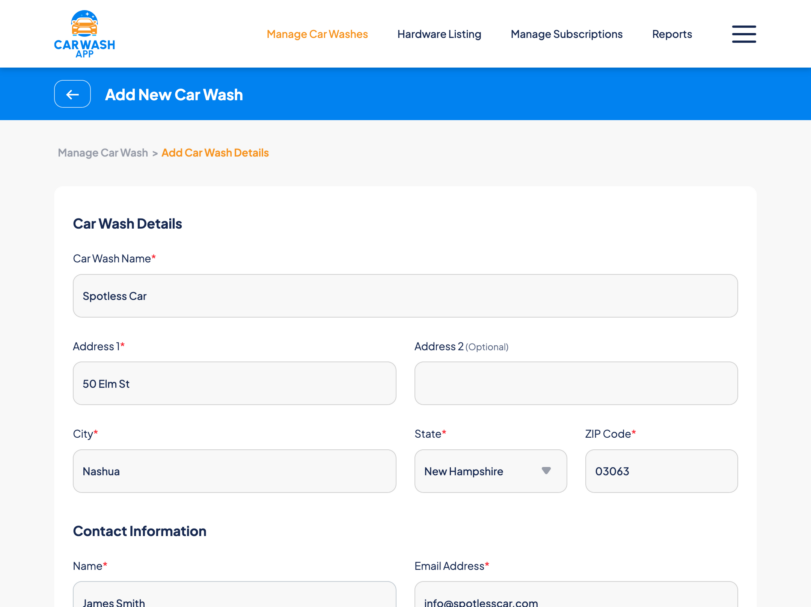
Task: Click the Add New Car Wash heading
Action: 174,95
